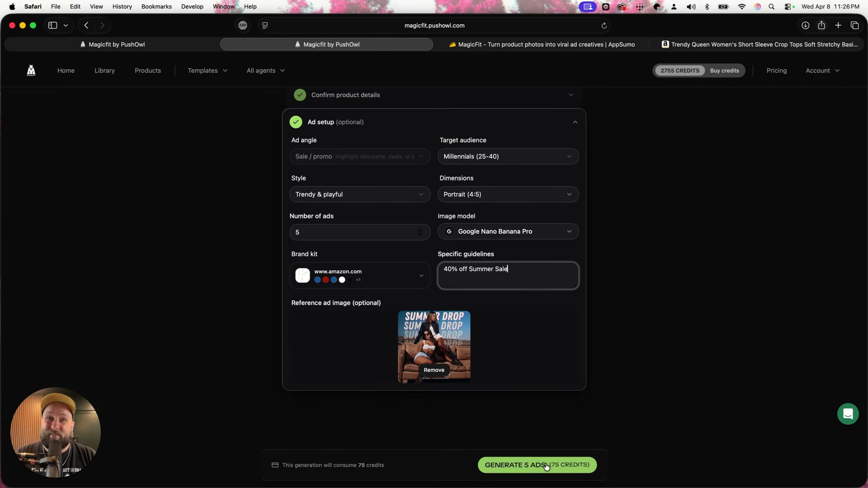Open the chat support bubble

tap(848, 413)
